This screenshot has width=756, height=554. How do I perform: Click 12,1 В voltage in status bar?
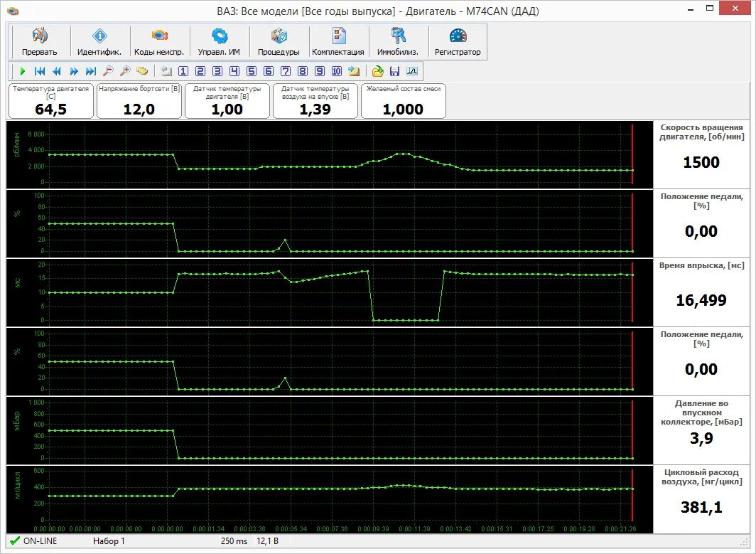[267, 541]
